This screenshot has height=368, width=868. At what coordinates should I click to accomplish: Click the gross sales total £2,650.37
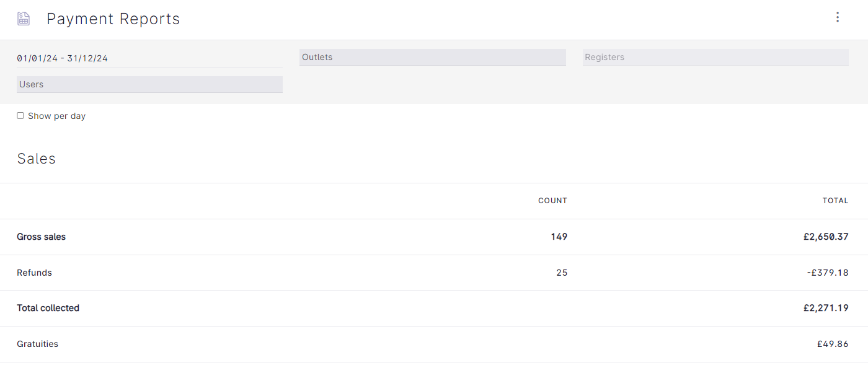tap(825, 237)
